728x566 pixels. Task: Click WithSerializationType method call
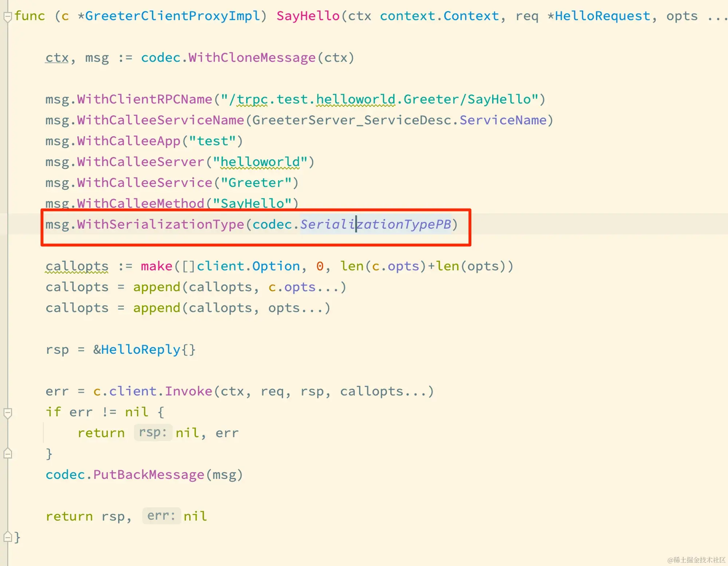pyautogui.click(x=160, y=224)
